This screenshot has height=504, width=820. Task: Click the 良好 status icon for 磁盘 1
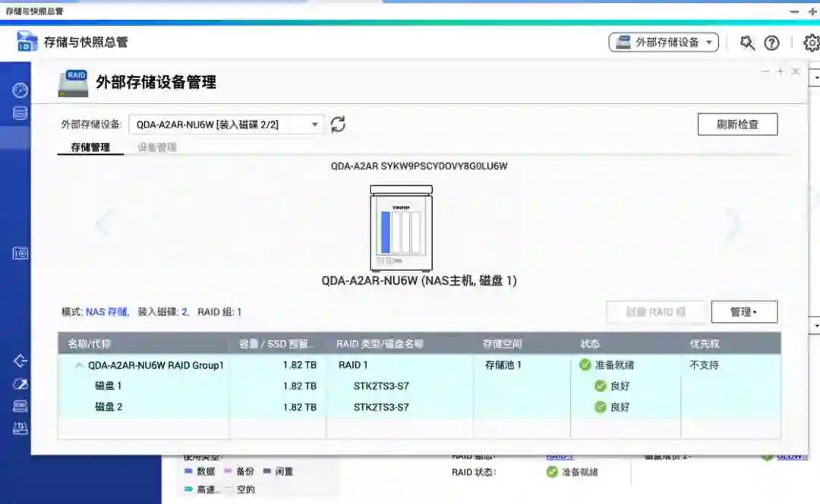pos(601,386)
